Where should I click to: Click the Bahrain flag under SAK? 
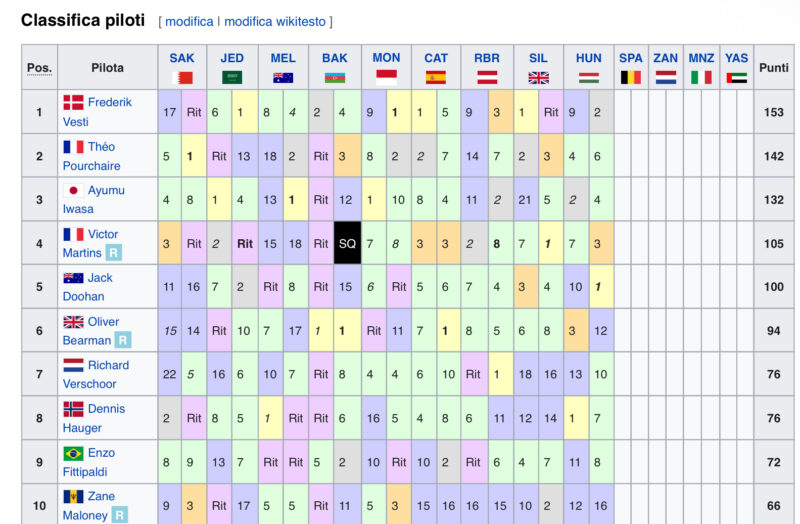tap(182, 78)
